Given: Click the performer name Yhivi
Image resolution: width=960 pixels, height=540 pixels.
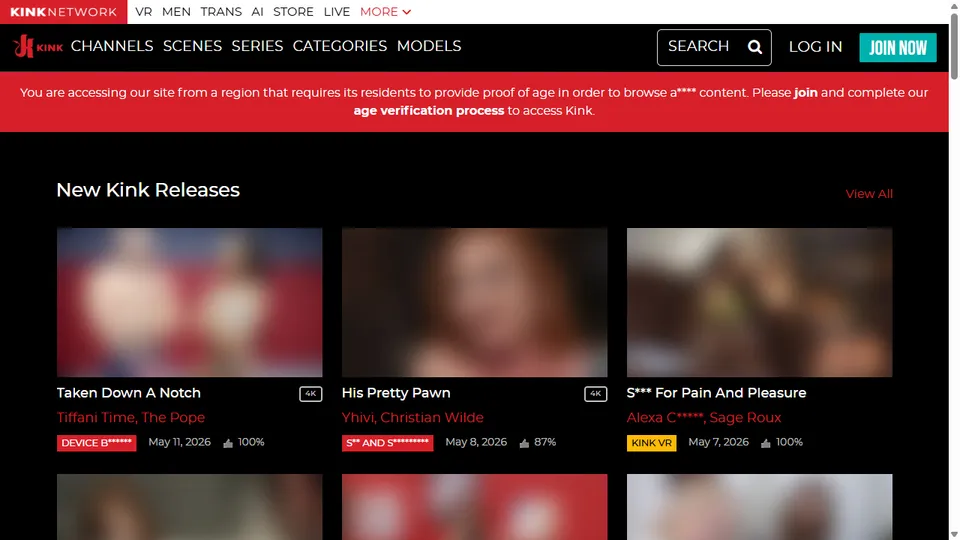Looking at the screenshot, I should [x=358, y=418].
